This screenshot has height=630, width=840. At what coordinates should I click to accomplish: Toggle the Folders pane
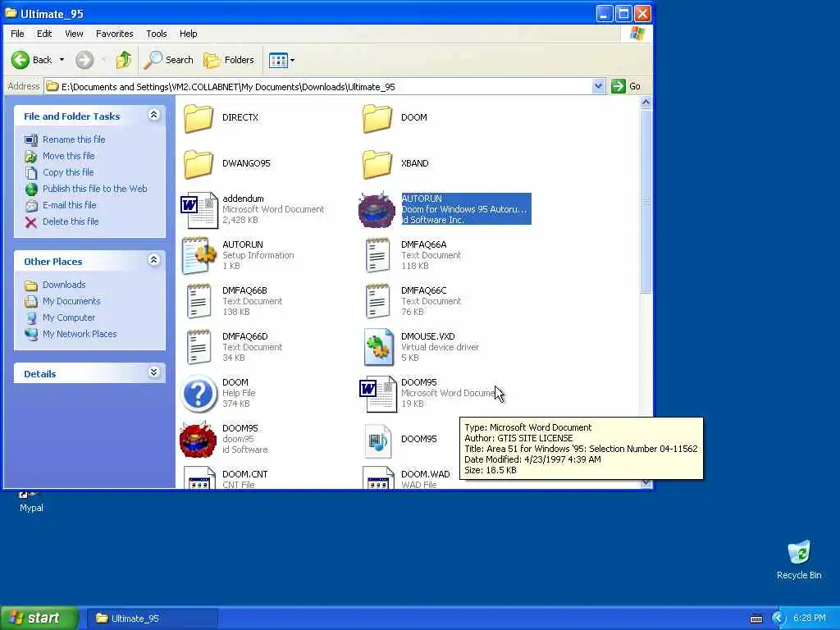[229, 60]
